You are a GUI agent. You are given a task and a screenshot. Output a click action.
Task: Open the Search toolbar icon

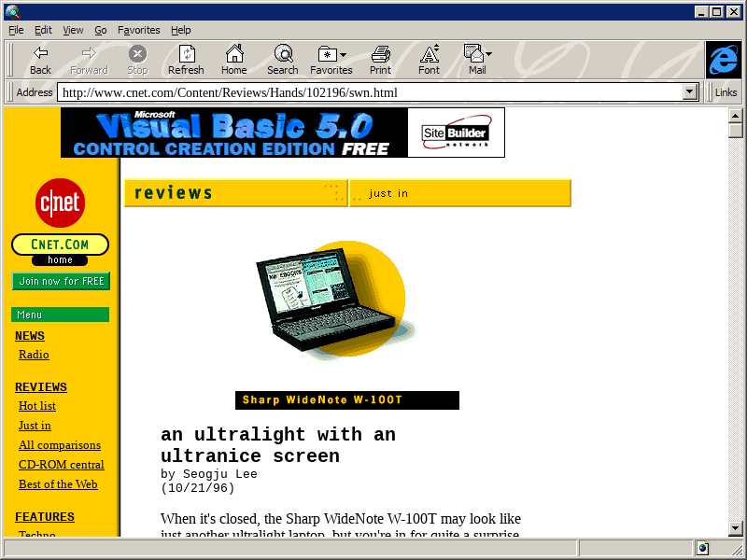point(282,60)
